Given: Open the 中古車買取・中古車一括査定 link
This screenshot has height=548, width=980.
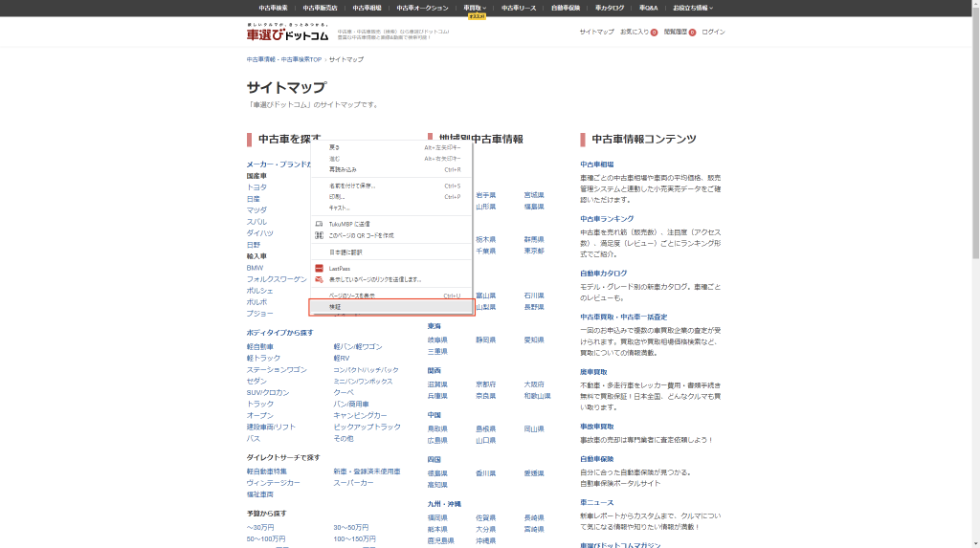Looking at the screenshot, I should [x=623, y=318].
